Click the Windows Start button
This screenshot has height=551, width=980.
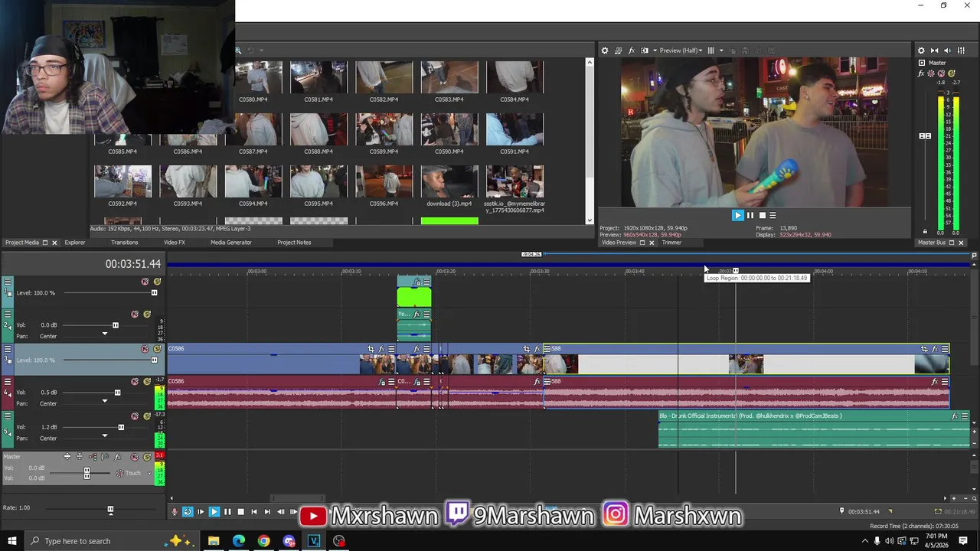(x=11, y=541)
